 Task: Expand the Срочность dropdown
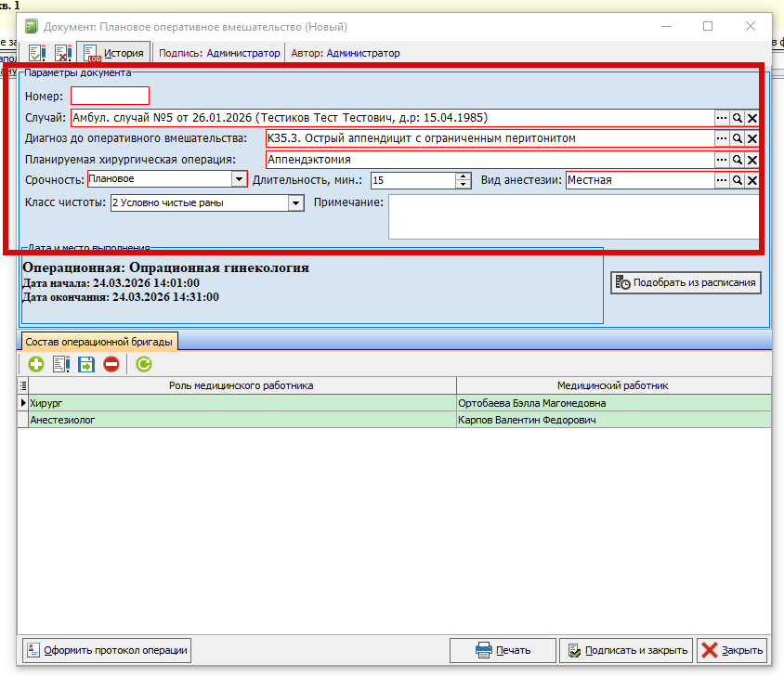tap(239, 179)
